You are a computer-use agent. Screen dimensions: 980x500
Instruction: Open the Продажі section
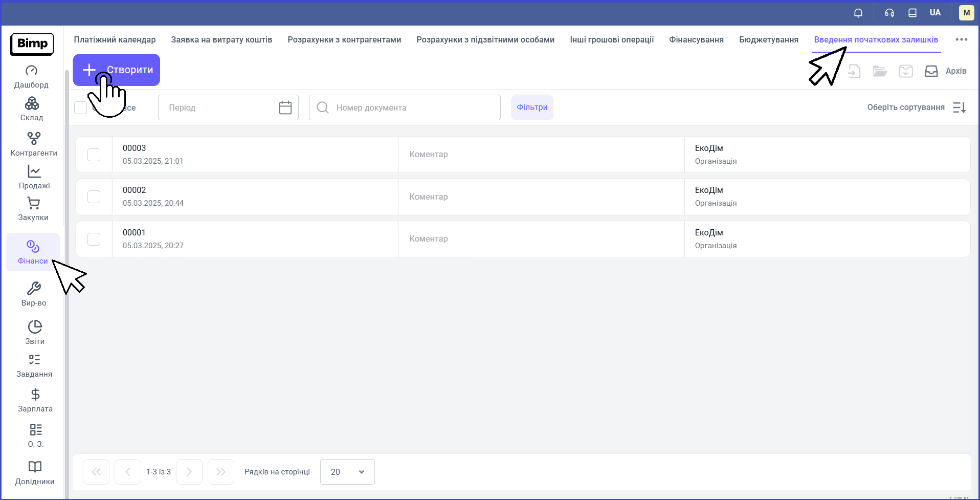coord(34,178)
